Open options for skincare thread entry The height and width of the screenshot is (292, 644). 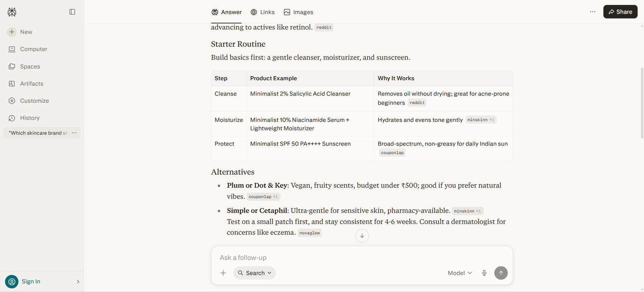(74, 133)
